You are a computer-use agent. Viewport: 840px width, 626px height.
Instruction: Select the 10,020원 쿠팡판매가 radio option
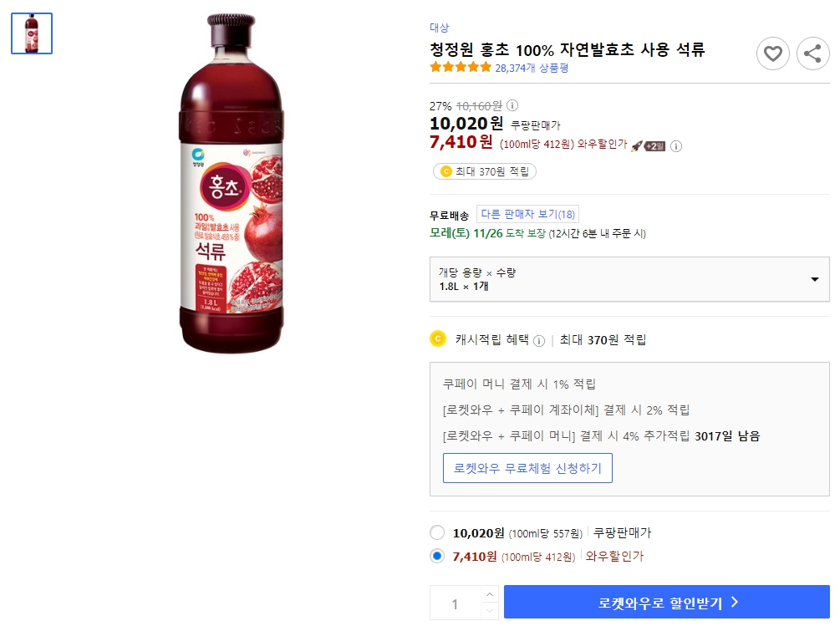435,532
